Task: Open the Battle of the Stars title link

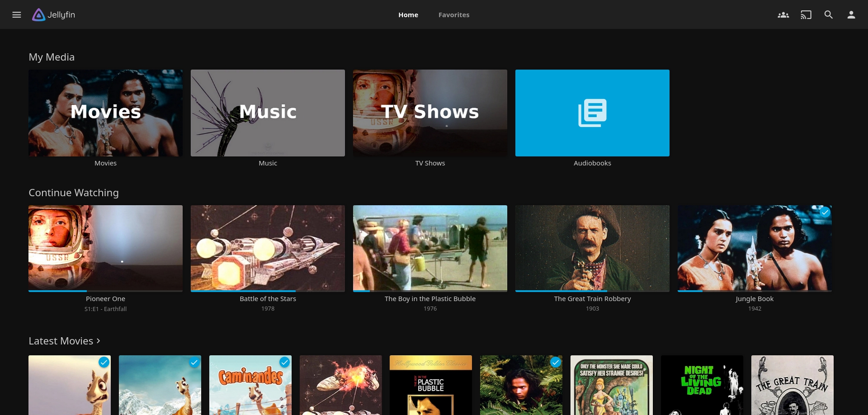Action: (x=268, y=299)
